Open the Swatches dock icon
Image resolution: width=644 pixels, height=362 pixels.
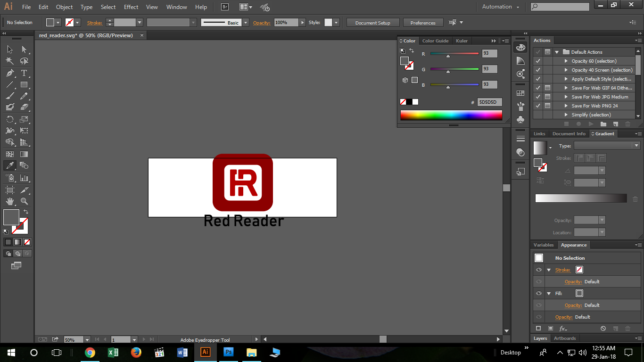[x=520, y=93]
